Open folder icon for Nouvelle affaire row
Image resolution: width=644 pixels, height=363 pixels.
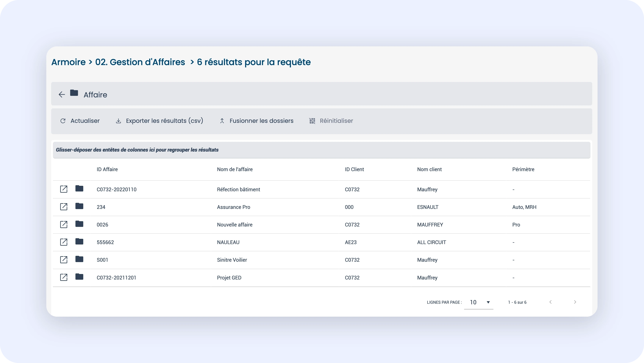(x=79, y=224)
